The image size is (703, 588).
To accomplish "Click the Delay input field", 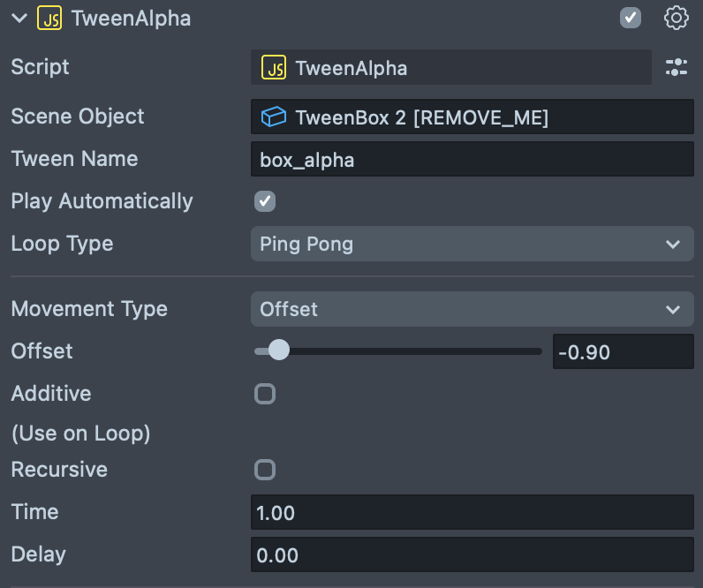I will click(472, 555).
